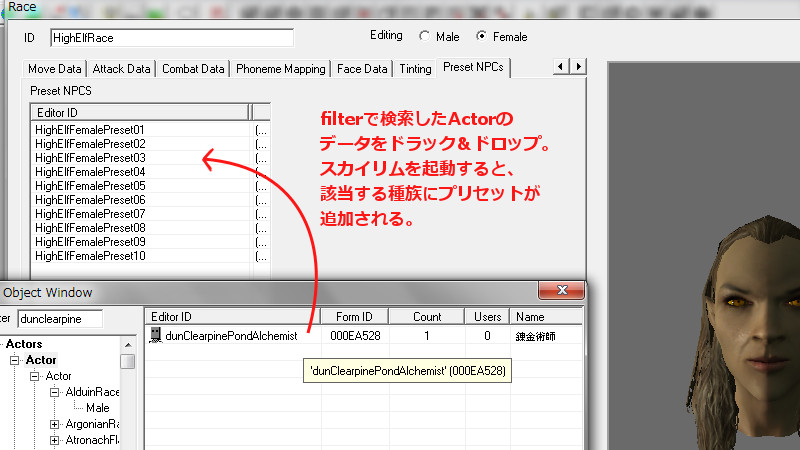The height and width of the screenshot is (450, 800).
Task: Collapse the Actor child node under the bold Actor
Action: (34, 377)
